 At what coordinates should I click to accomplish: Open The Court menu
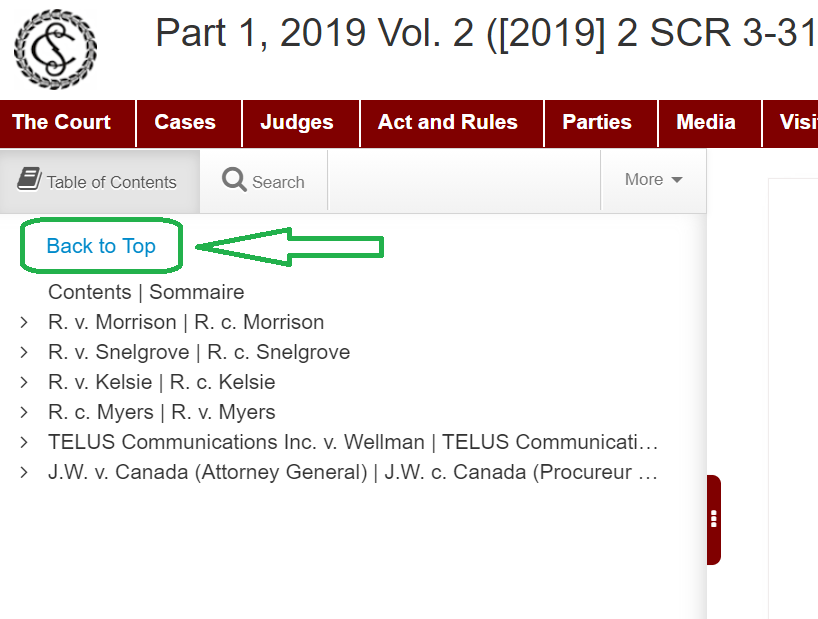click(x=61, y=123)
